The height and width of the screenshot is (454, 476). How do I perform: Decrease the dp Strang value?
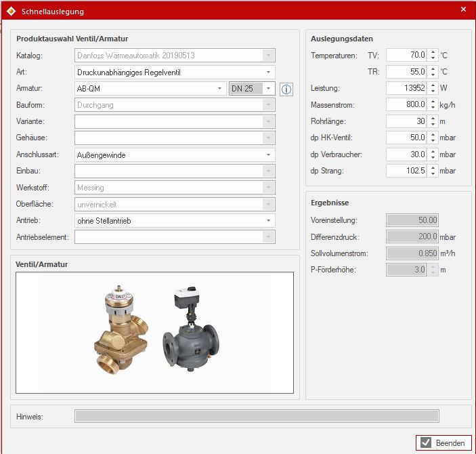[432, 173]
